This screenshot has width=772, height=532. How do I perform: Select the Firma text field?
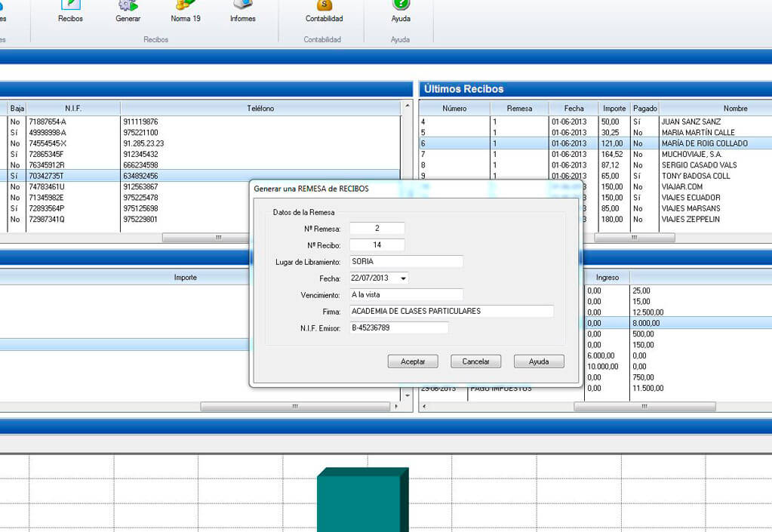(451, 311)
